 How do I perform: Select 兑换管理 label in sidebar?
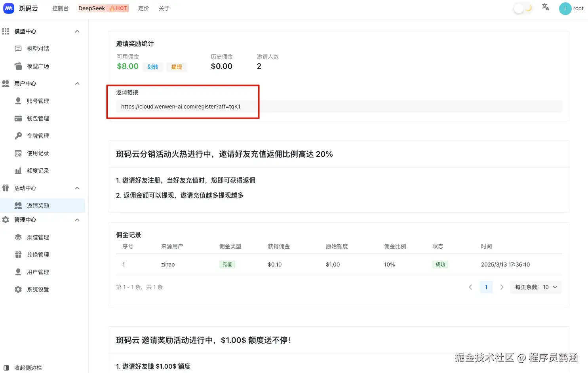[x=38, y=255]
